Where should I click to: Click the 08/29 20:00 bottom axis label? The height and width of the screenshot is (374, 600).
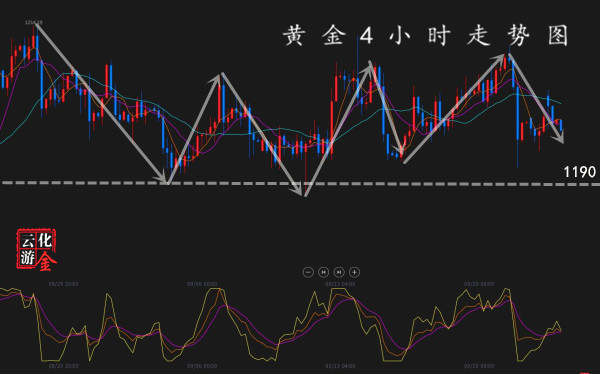(64, 366)
